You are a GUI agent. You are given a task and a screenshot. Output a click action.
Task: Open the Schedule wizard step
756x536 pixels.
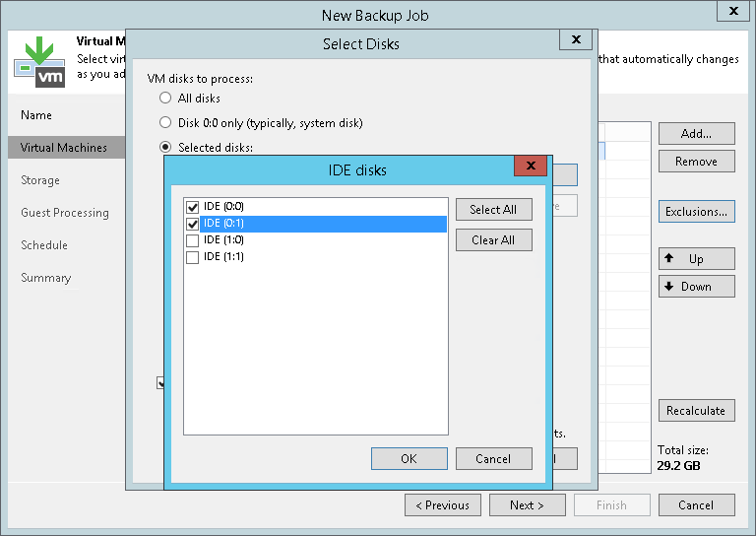(x=44, y=245)
